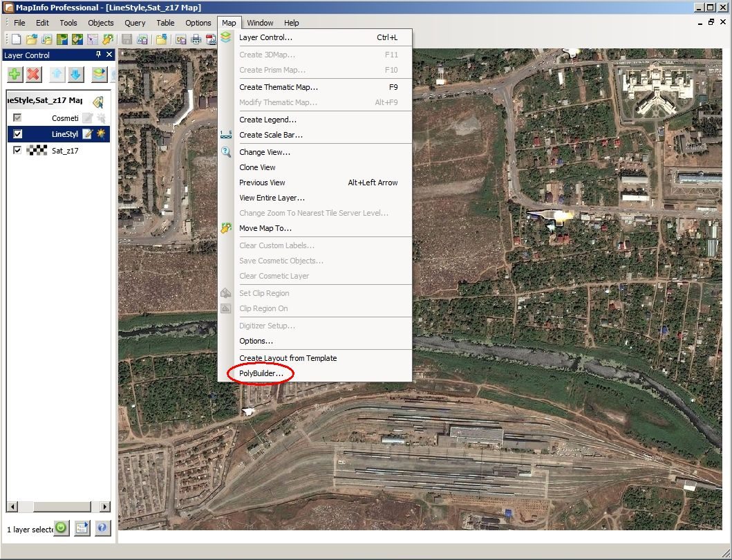Toggle Cosmetic layer visibility checkbox
This screenshot has width=732, height=560.
tap(17, 118)
